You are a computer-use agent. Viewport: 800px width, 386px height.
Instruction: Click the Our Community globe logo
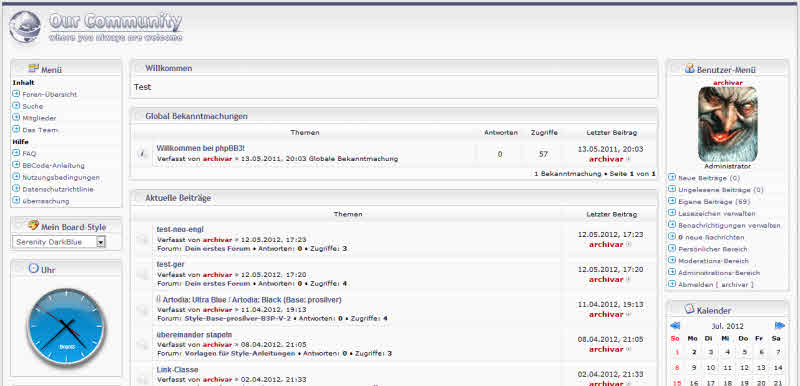tap(25, 27)
